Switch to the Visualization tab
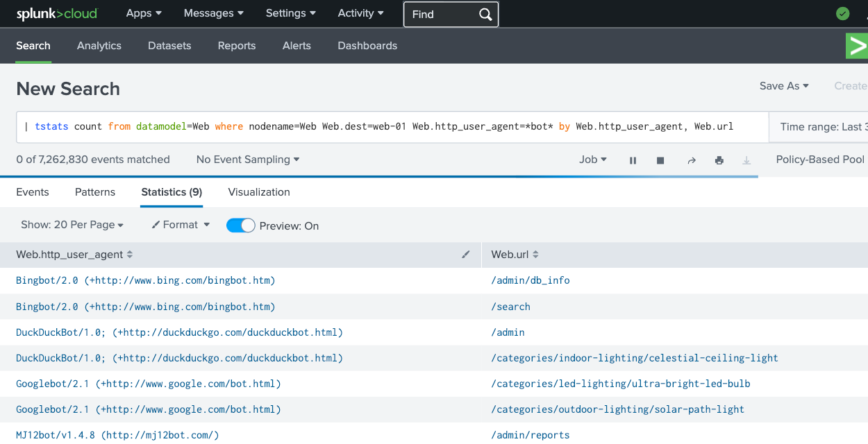This screenshot has height=444, width=868. 258,192
